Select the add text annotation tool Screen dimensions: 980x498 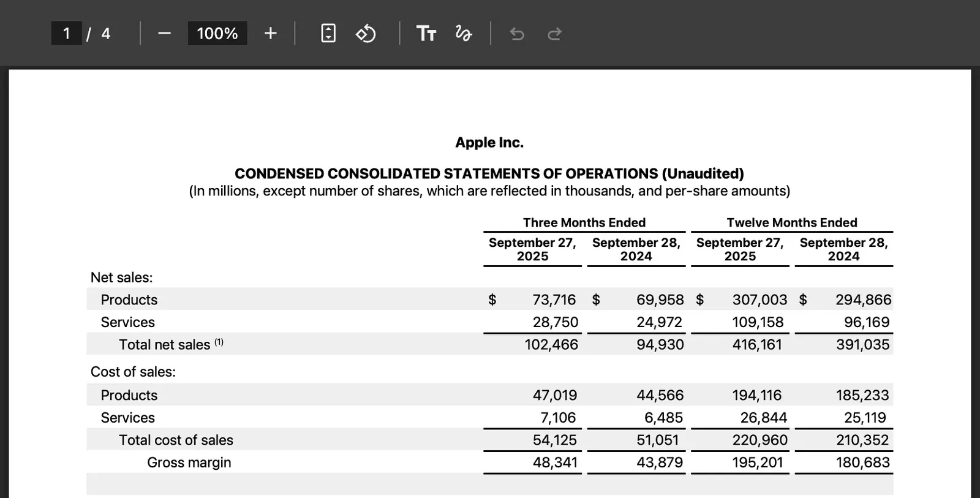(x=426, y=33)
